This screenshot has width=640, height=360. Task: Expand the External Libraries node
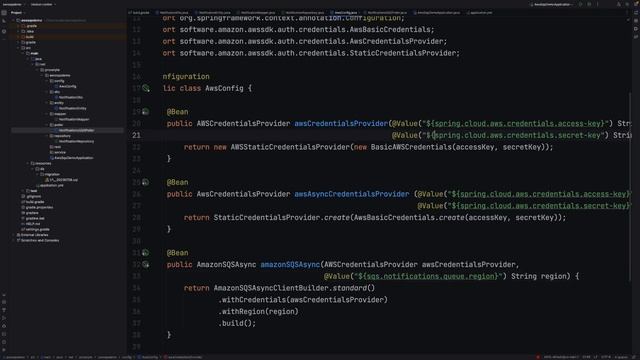tap(14, 235)
